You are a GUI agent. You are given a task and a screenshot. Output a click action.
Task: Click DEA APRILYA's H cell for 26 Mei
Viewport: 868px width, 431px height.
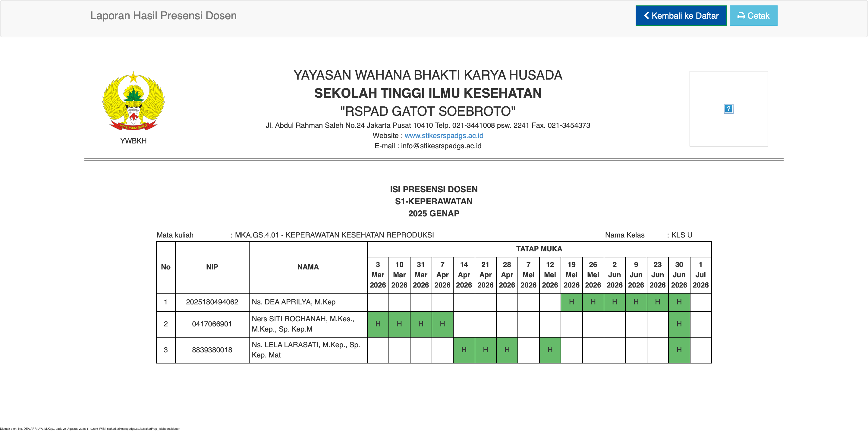tap(593, 302)
